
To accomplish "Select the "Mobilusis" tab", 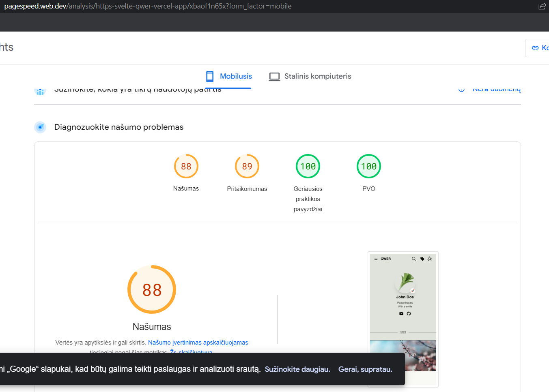I will point(228,76).
